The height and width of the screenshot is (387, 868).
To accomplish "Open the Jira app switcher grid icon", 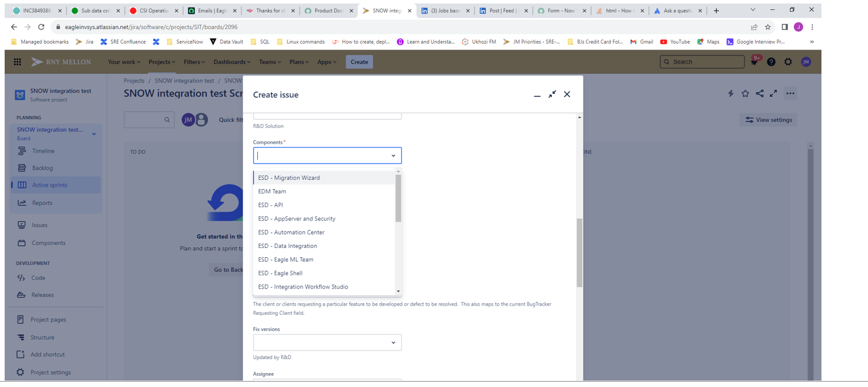I will coord(17,62).
